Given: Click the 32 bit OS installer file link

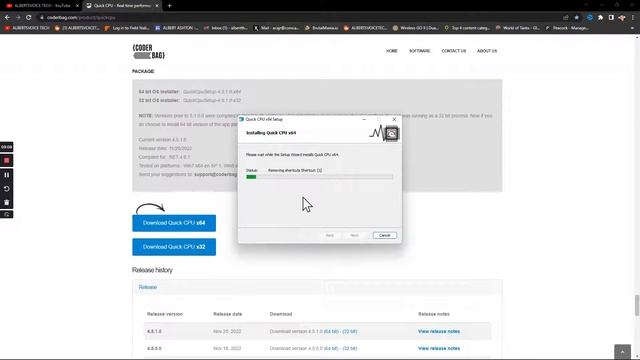Looking at the screenshot, I should pyautogui.click(x=212, y=100).
